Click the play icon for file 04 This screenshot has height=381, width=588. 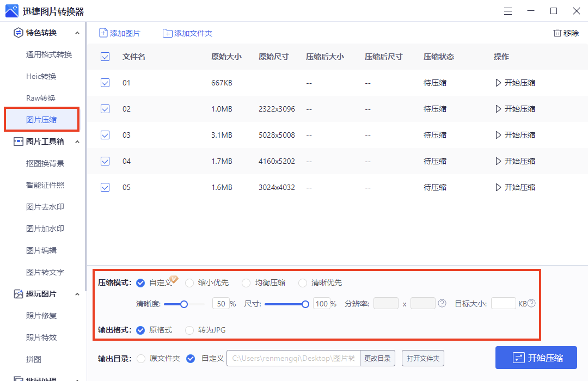click(498, 161)
